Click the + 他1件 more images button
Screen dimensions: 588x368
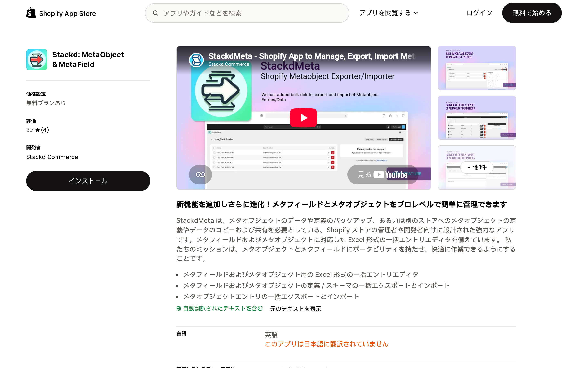click(477, 167)
